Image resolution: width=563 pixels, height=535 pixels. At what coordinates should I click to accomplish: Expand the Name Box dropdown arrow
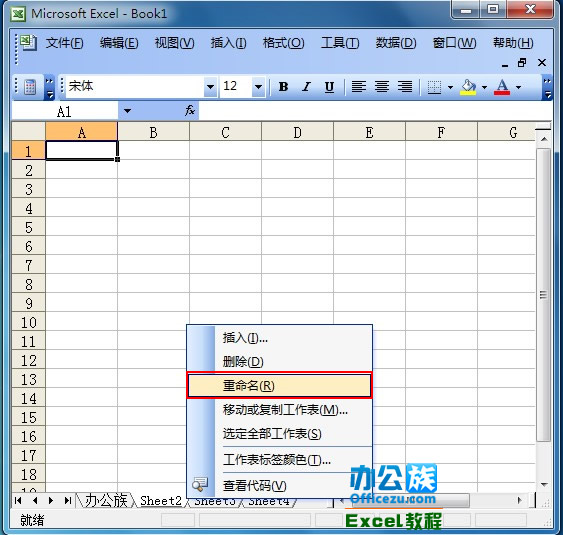pos(127,111)
